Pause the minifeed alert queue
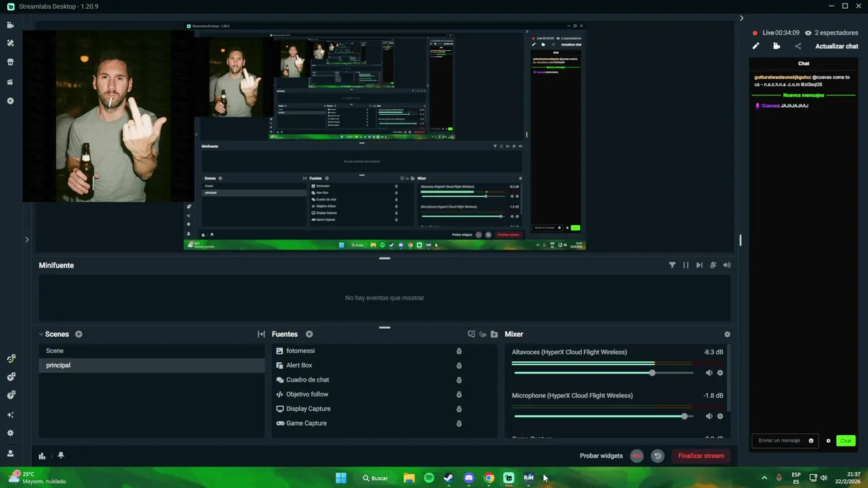Screen dimensions: 868x488 686,265
